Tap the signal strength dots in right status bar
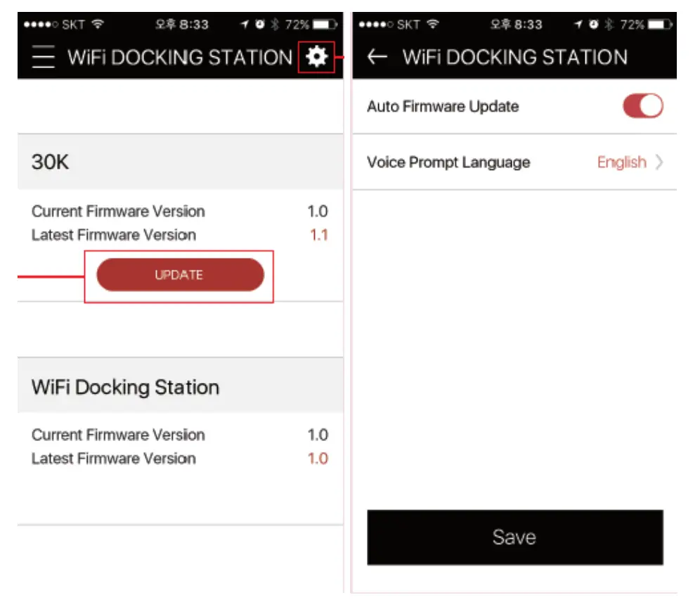 375,25
